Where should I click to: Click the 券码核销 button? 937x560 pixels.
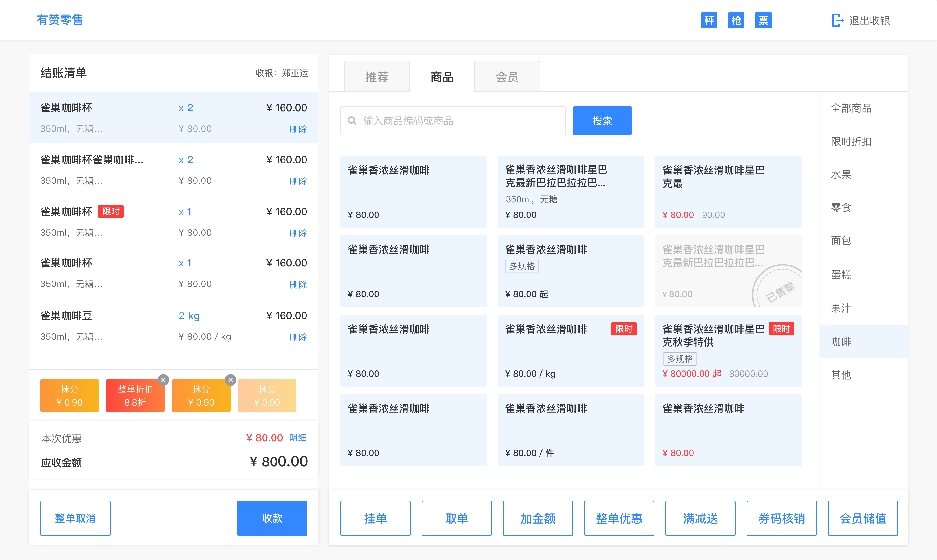(782, 518)
